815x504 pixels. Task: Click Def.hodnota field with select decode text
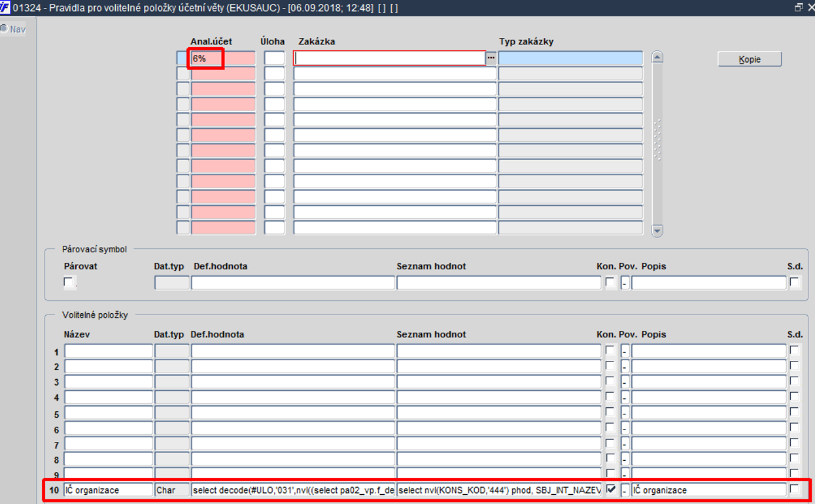293,490
